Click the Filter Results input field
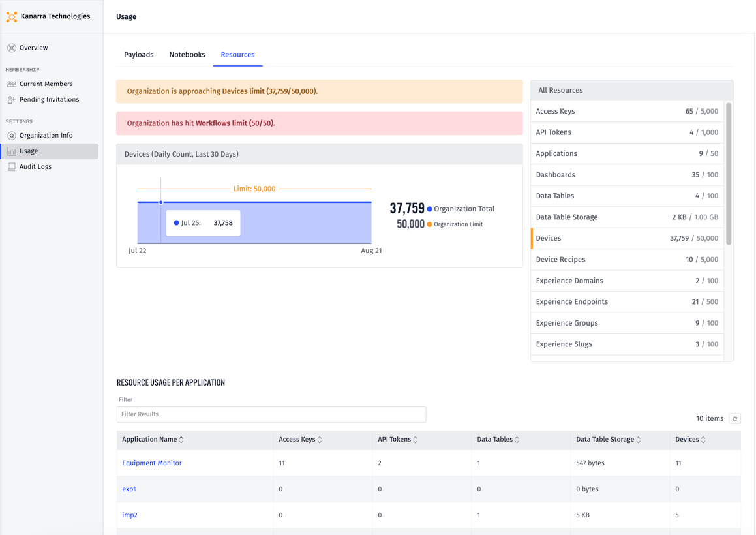The image size is (756, 535). [271, 414]
